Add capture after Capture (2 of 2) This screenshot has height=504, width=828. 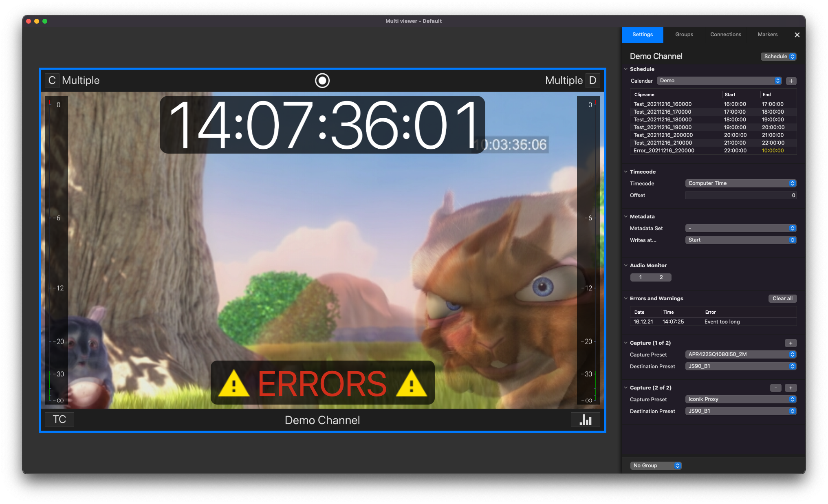pyautogui.click(x=791, y=388)
